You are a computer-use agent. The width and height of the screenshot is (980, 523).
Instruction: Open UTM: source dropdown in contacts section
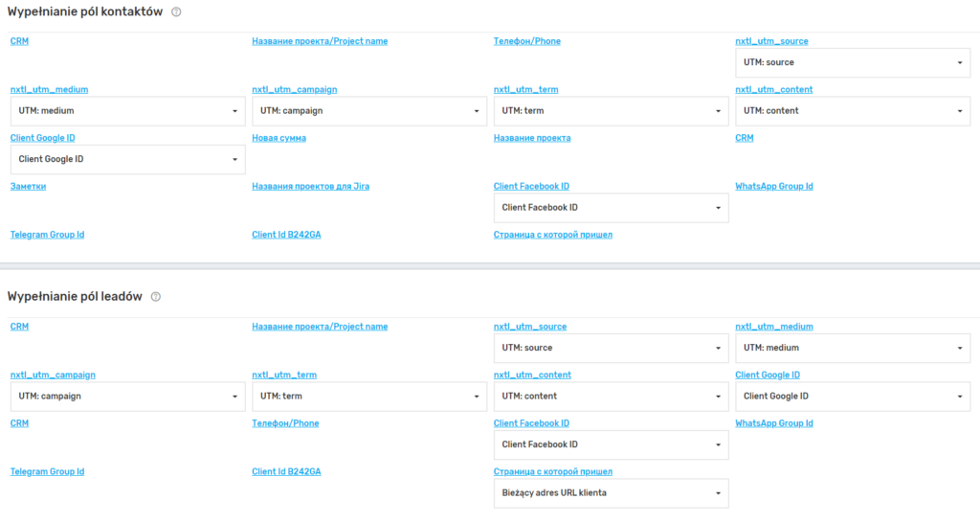tap(852, 63)
